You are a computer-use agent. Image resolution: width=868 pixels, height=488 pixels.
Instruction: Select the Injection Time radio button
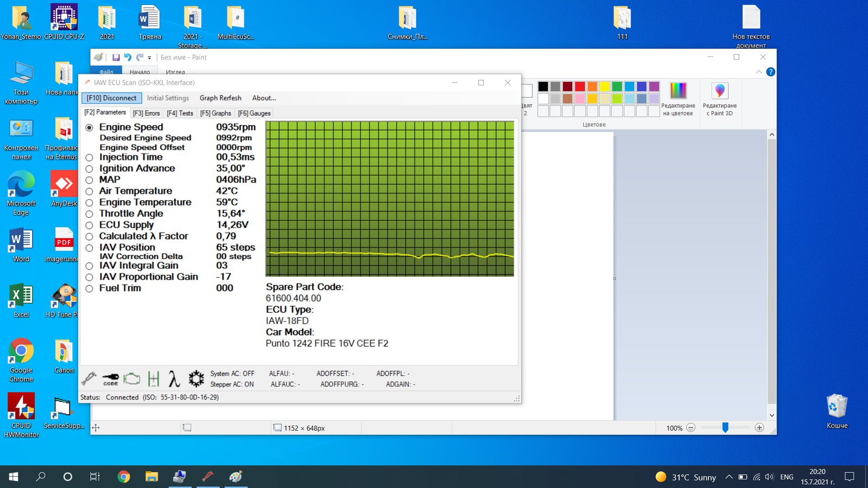click(90, 158)
